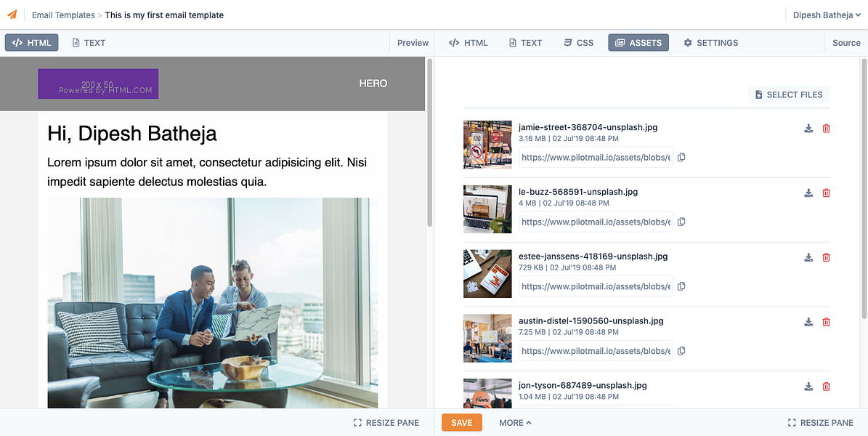Download estee-janssens-418169-unsplash.jpg

click(808, 258)
